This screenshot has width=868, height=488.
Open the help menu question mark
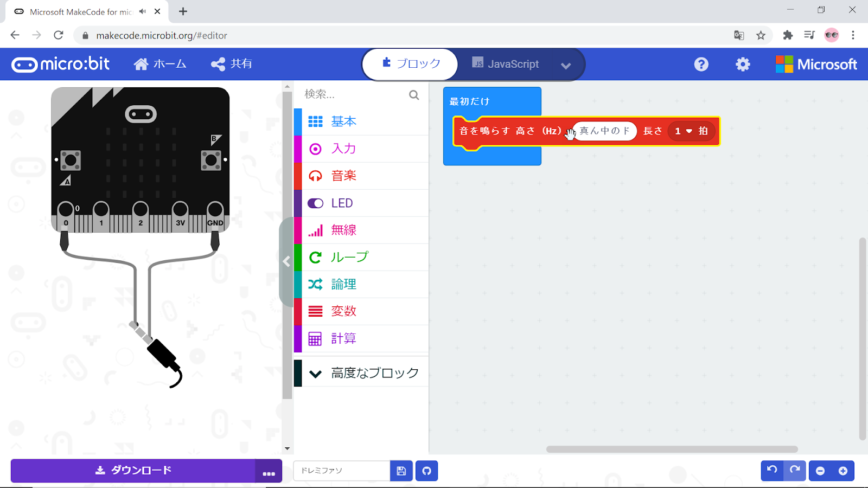(x=701, y=65)
